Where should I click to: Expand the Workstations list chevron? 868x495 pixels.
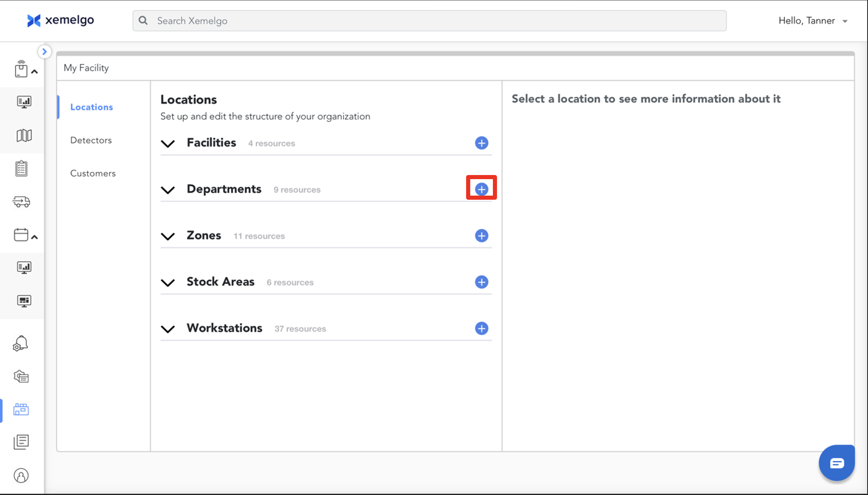[x=168, y=329]
